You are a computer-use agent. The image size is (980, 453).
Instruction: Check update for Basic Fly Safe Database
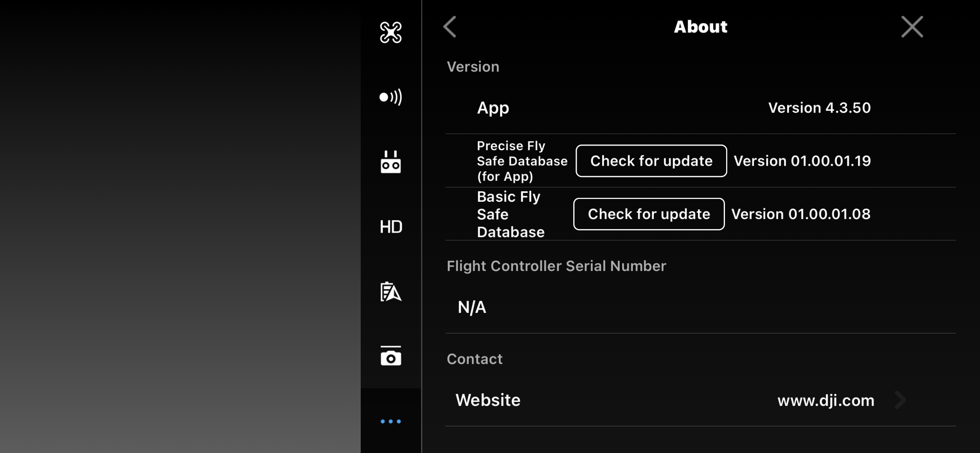tap(649, 214)
